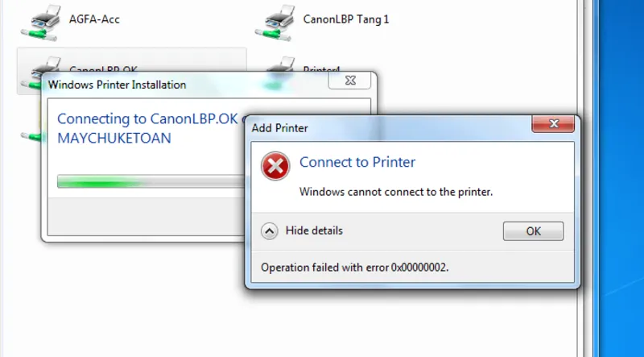Image resolution: width=644 pixels, height=357 pixels.
Task: Click the red error X icon
Action: pyautogui.click(x=275, y=168)
